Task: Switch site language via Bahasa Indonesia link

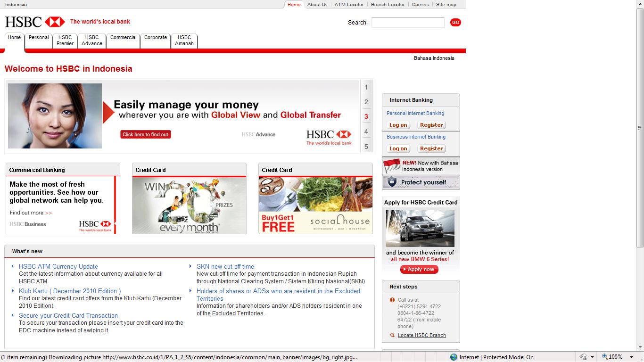Action: coord(434,58)
